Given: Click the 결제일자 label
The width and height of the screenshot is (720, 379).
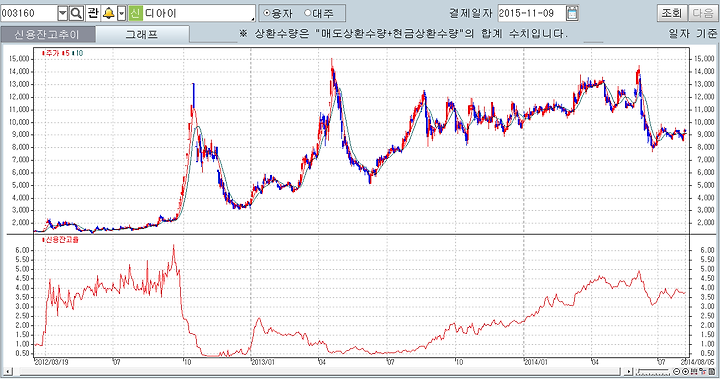Looking at the screenshot, I should [471, 13].
